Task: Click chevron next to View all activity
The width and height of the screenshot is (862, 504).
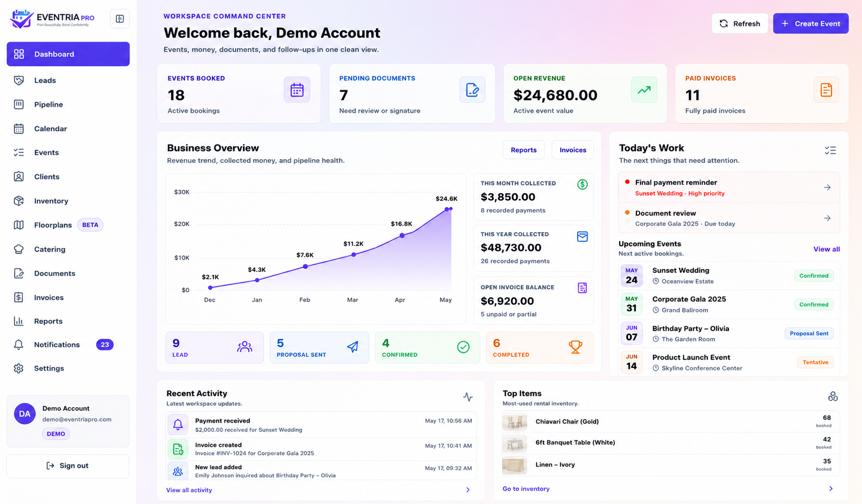Action: coord(468,490)
